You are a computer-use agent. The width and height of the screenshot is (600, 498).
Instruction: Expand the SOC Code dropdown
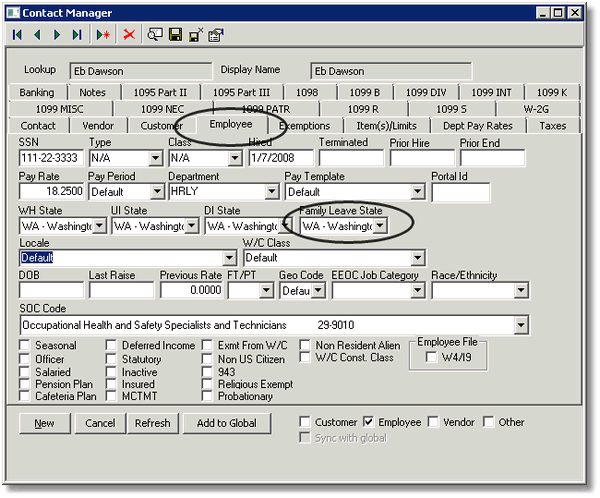coord(521,325)
